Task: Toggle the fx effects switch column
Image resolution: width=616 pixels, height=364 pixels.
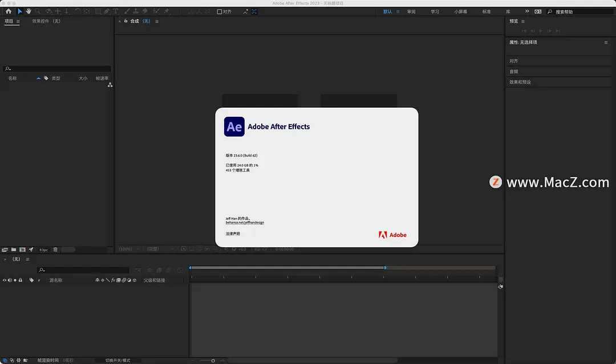Action: (113, 280)
